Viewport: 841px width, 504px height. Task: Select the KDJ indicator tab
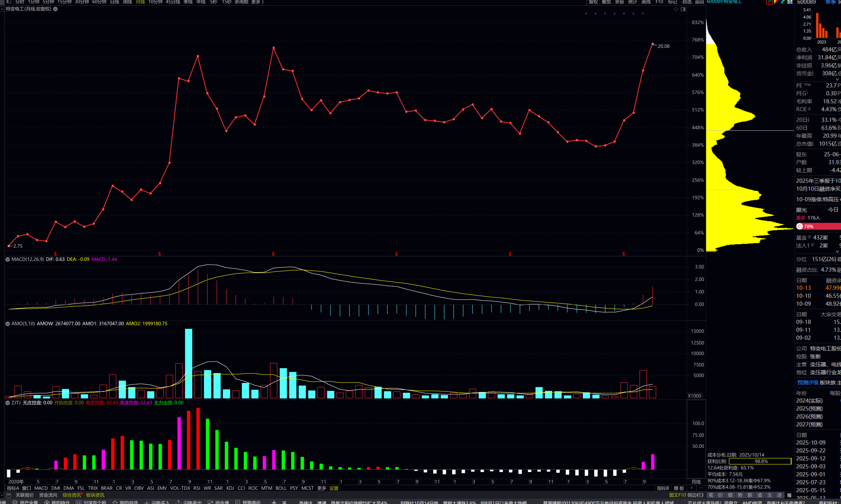(230, 488)
